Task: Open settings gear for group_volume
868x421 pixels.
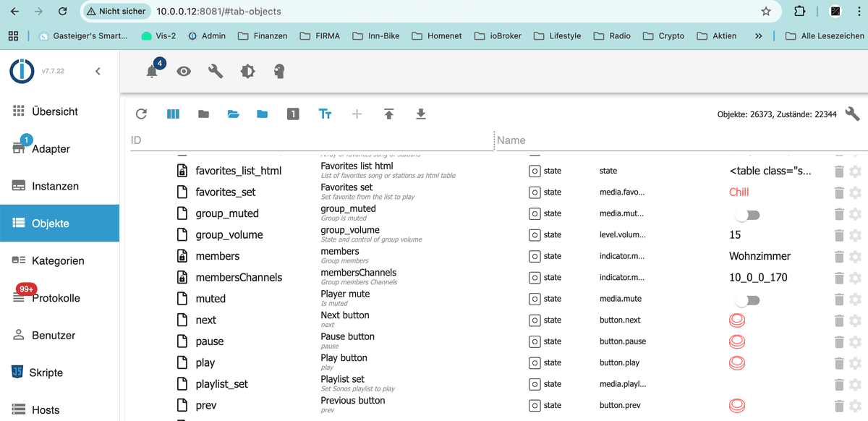Action: 855,235
